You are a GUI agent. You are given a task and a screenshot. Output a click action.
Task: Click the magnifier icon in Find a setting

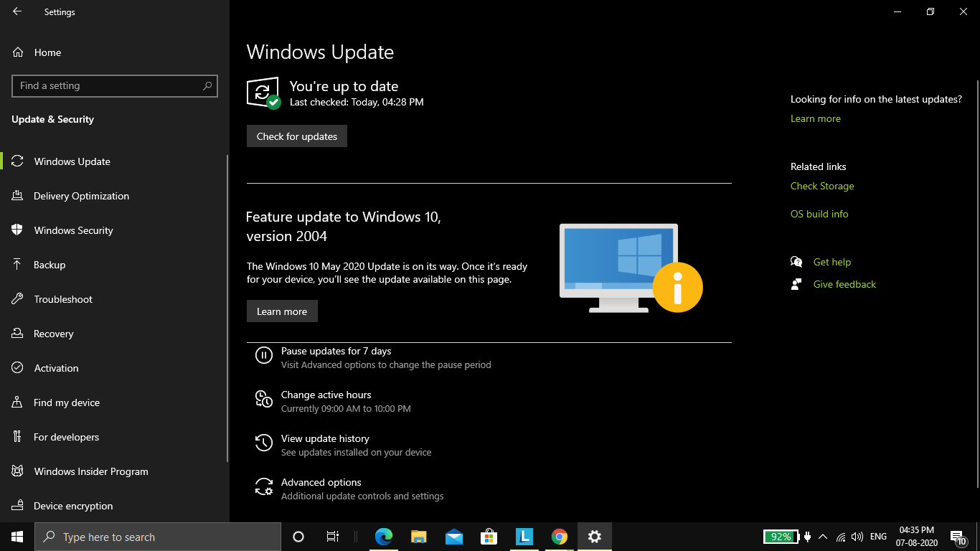click(207, 85)
